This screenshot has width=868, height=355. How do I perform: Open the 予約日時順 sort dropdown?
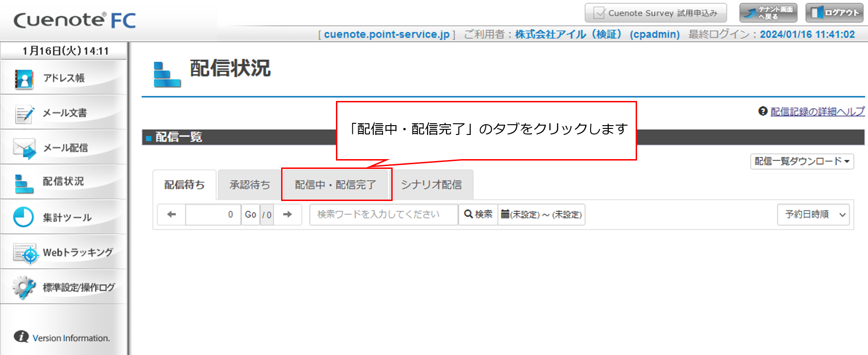(x=813, y=214)
